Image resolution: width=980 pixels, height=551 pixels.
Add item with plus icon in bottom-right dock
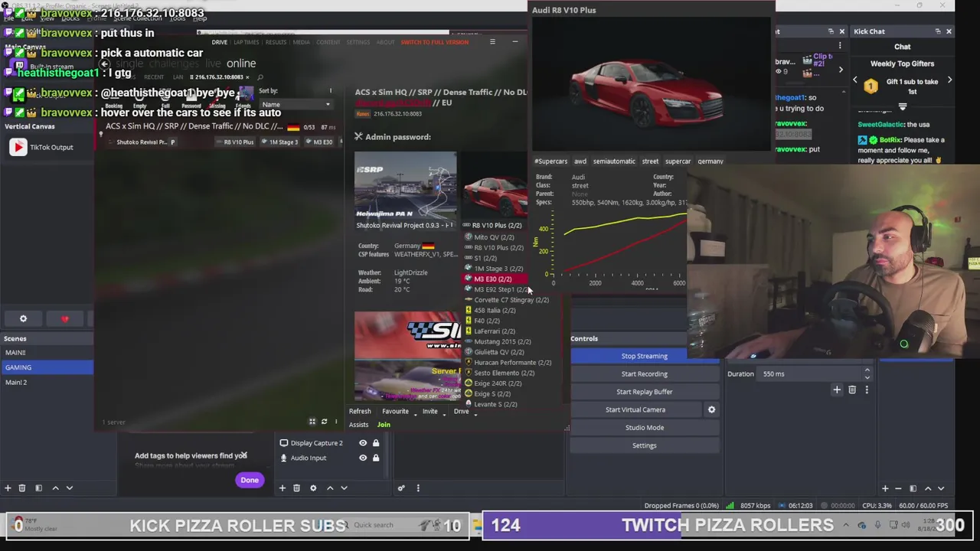click(x=885, y=487)
